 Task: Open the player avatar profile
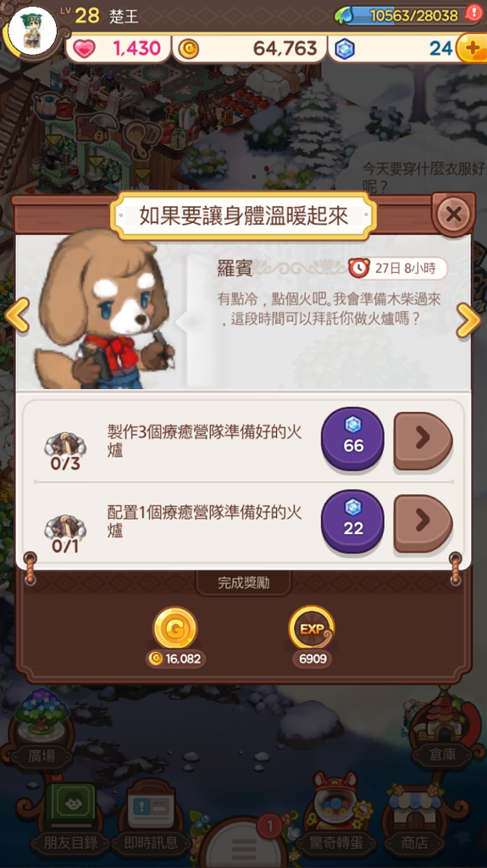(x=32, y=30)
